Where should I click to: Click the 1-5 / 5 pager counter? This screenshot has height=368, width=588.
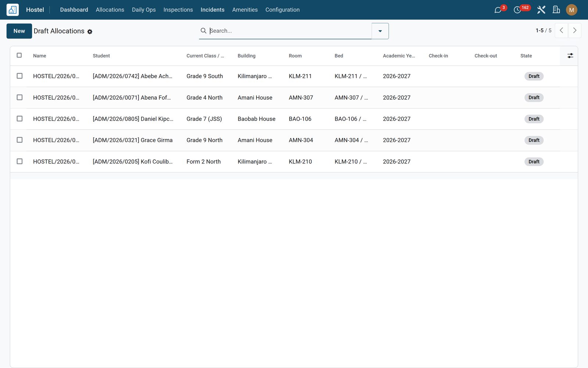click(x=543, y=31)
